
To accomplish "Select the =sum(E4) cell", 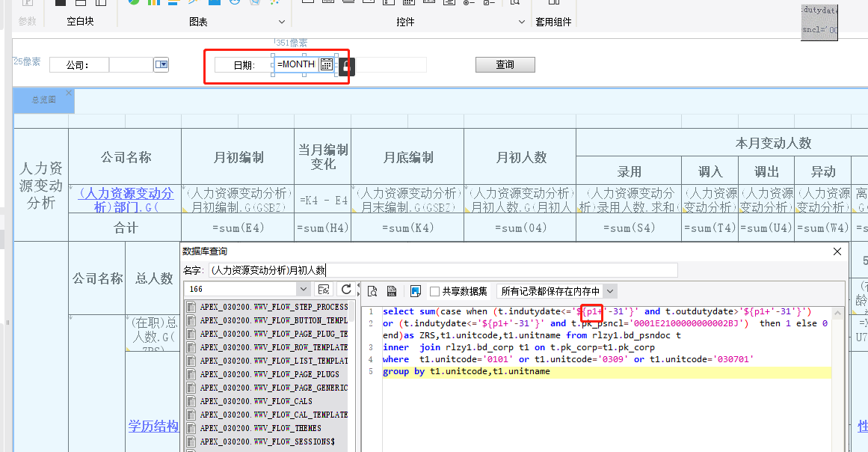I will [x=238, y=227].
